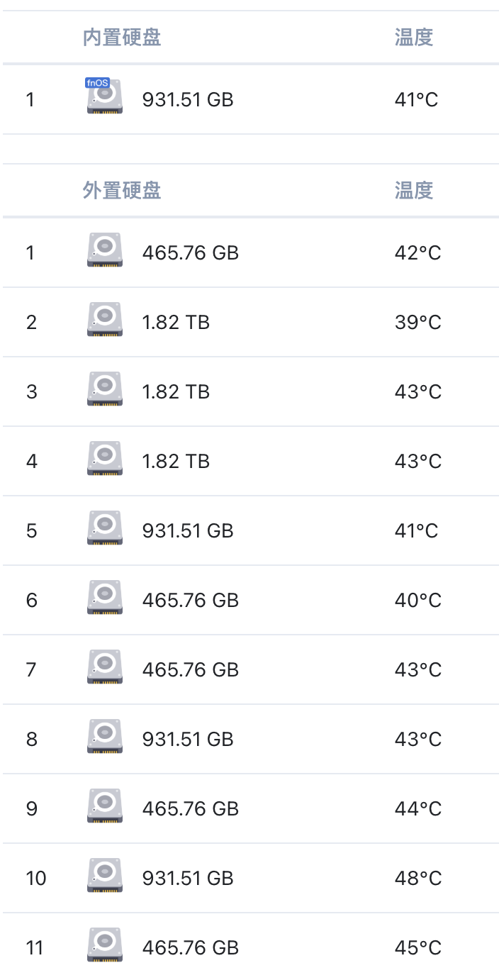The width and height of the screenshot is (499, 980).
Task: Click drive icon for external disk 9
Action: (x=105, y=806)
